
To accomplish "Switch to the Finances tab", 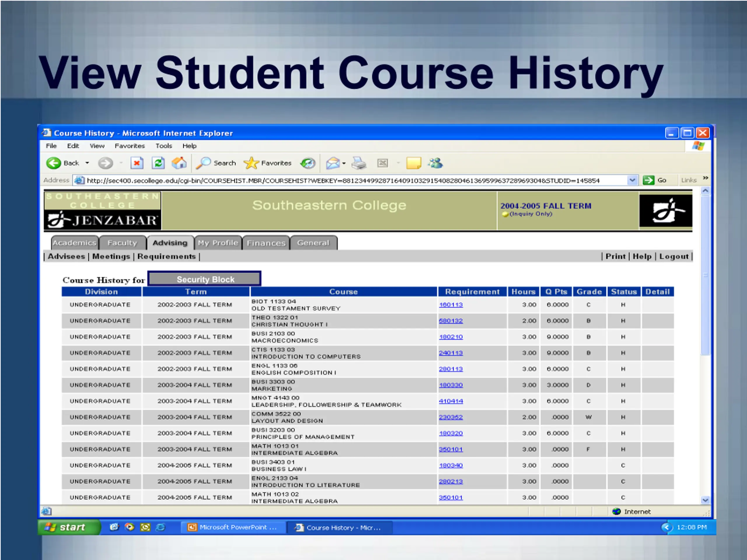I will [266, 243].
